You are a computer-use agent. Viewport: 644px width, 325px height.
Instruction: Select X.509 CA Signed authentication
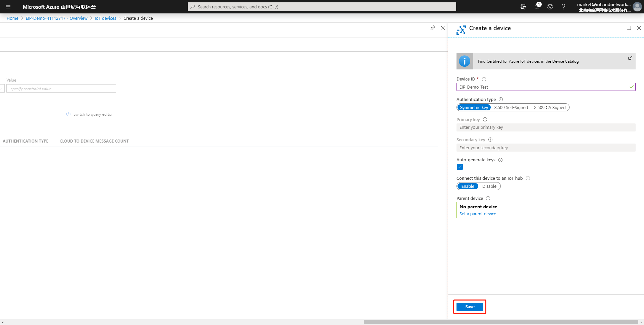550,108
